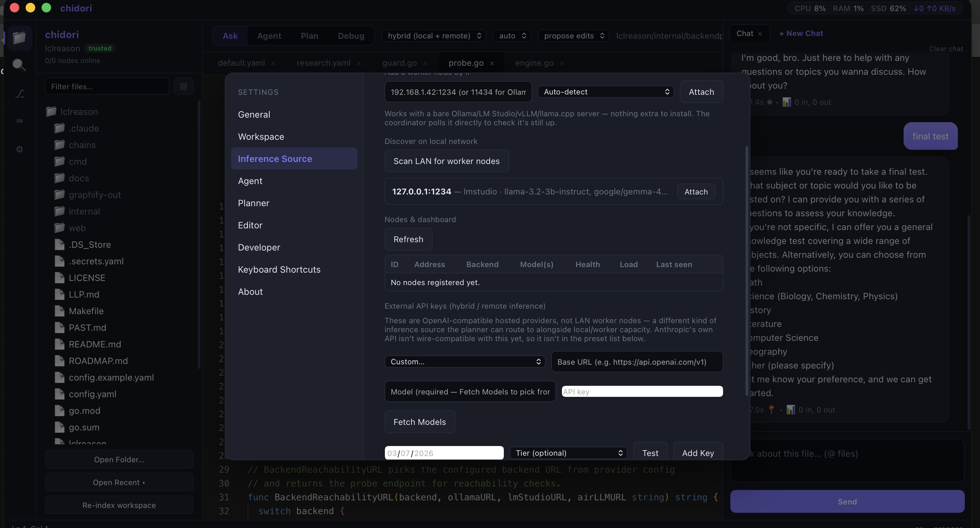Open the auto mode dropdown
Image resolution: width=980 pixels, height=528 pixels.
pyautogui.click(x=512, y=35)
